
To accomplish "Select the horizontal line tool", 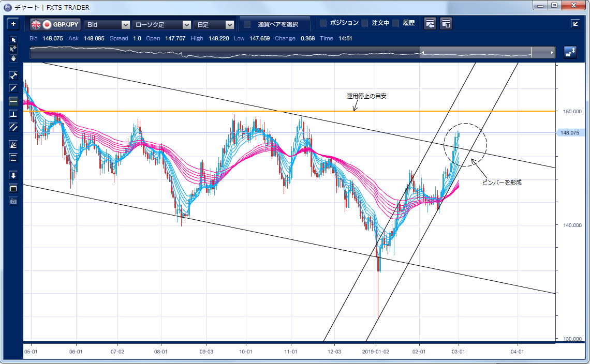I will point(13,101).
